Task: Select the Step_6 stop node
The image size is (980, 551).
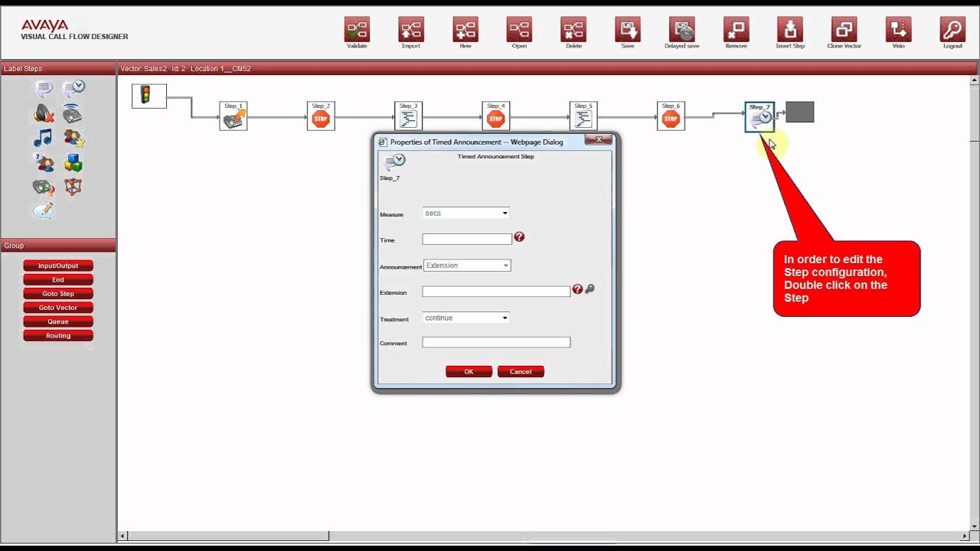Action: [x=671, y=116]
